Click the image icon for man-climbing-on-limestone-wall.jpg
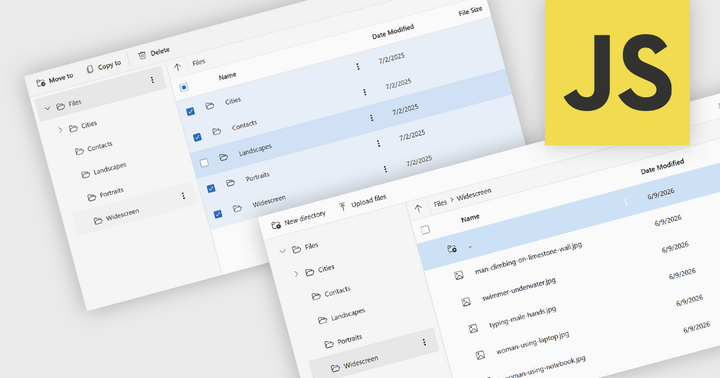This screenshot has height=378, width=720. 459,276
